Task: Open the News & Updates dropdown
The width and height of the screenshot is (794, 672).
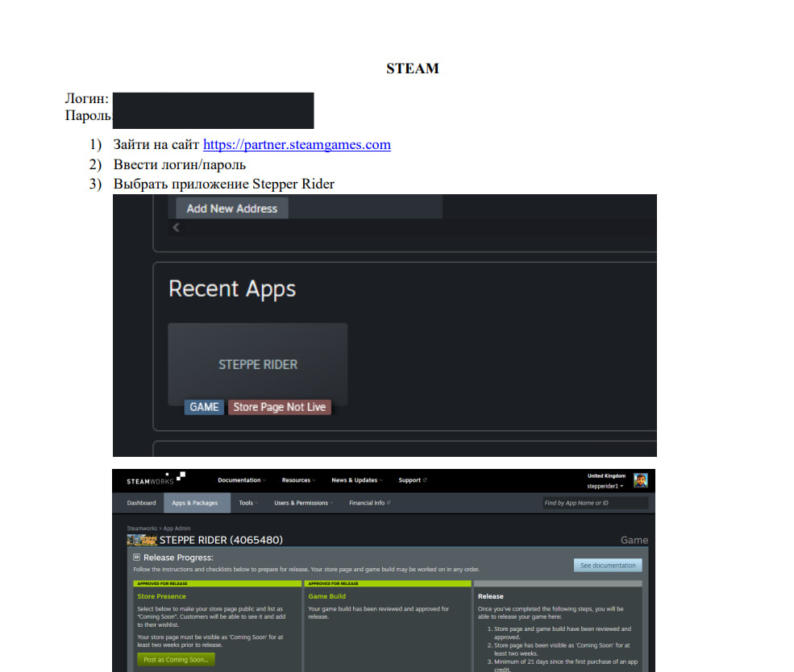Action: tap(356, 480)
